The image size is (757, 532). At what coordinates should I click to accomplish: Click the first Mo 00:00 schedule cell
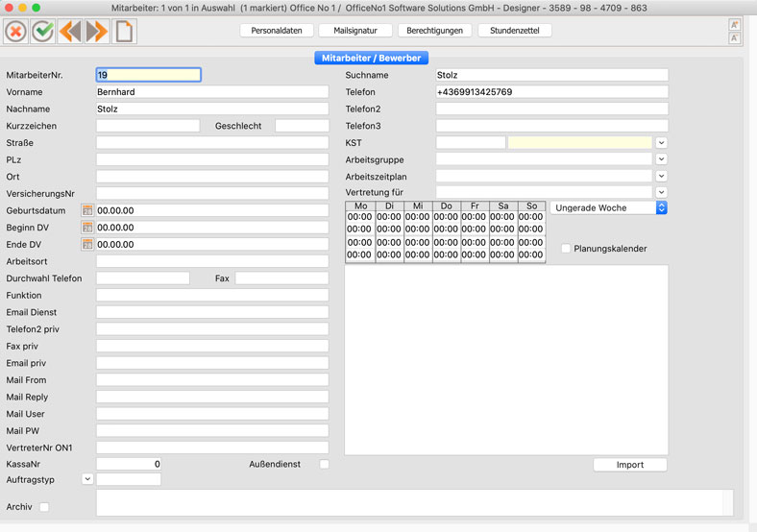359,217
